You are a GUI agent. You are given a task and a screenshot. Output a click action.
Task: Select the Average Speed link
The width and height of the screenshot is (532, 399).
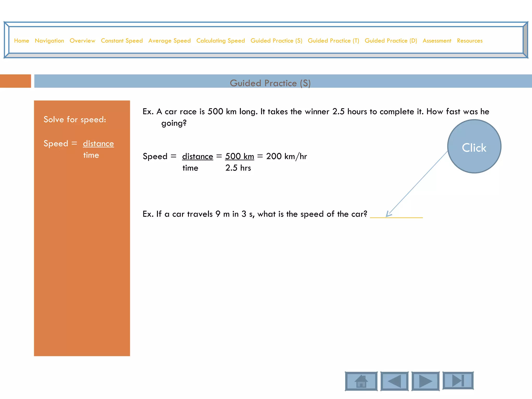coord(169,41)
